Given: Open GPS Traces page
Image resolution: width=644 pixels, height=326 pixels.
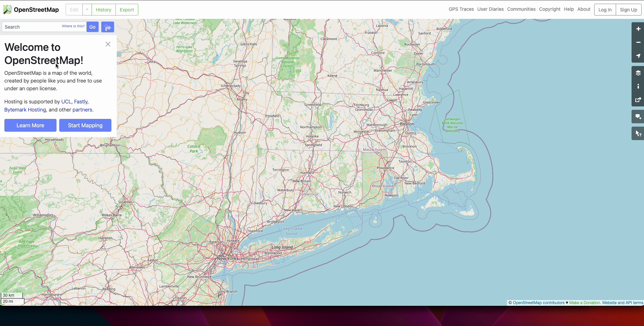Looking at the screenshot, I should tap(461, 9).
